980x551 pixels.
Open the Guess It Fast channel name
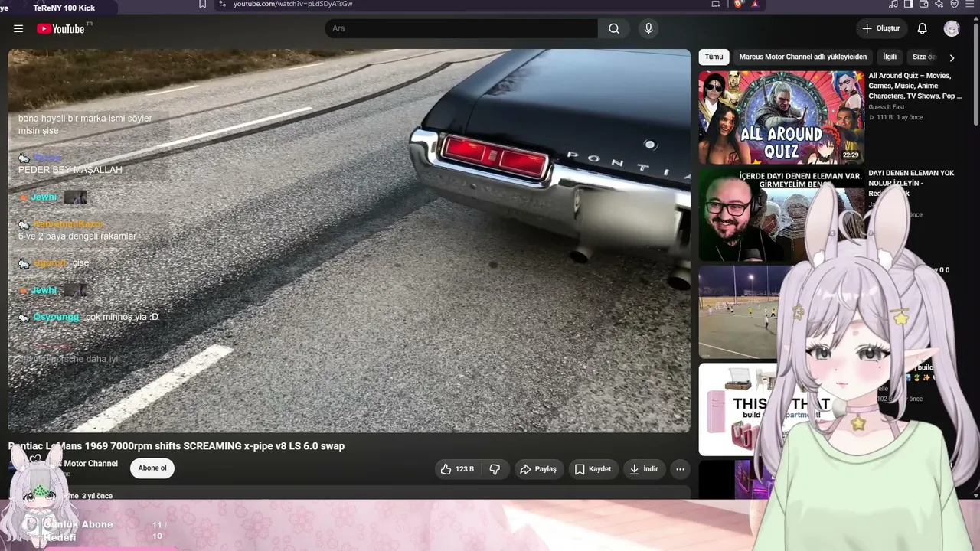pos(887,107)
